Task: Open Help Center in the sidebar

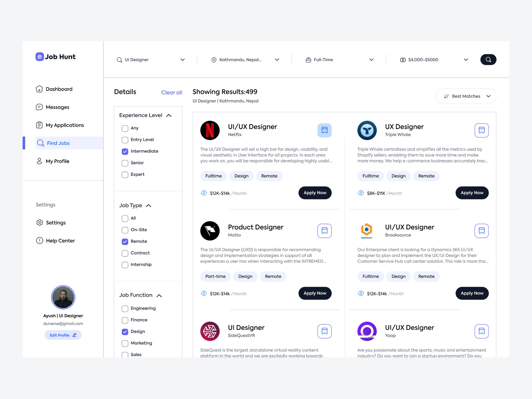Action: click(56, 241)
